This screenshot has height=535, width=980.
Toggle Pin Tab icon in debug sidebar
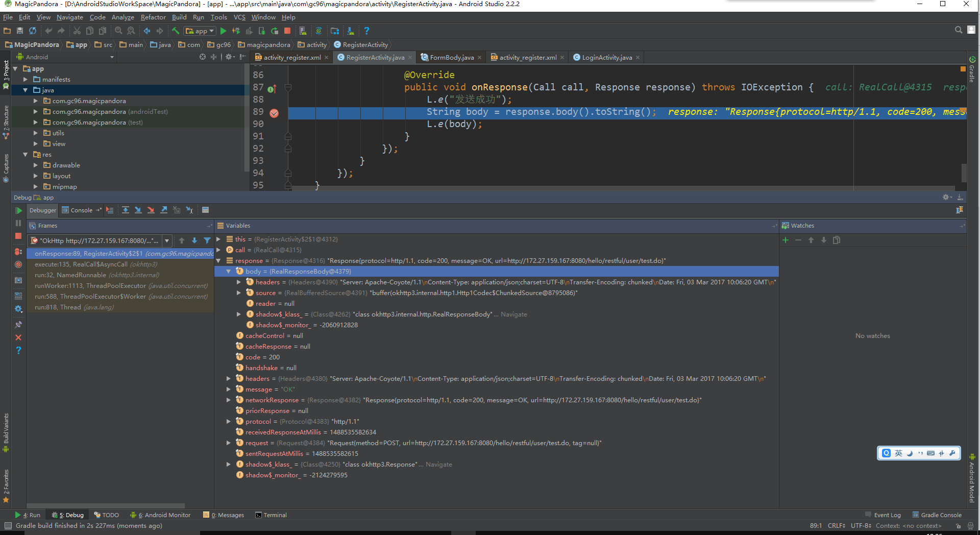point(18,324)
